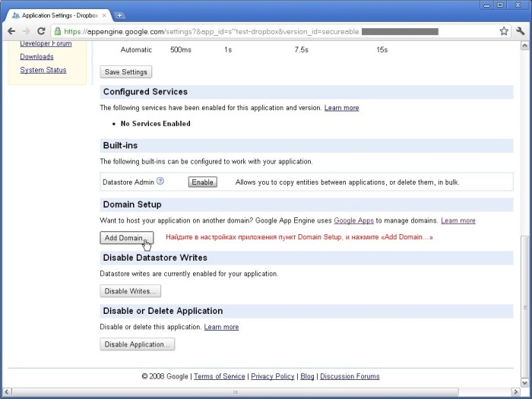Click the 500ms slider label

pyautogui.click(x=181, y=50)
